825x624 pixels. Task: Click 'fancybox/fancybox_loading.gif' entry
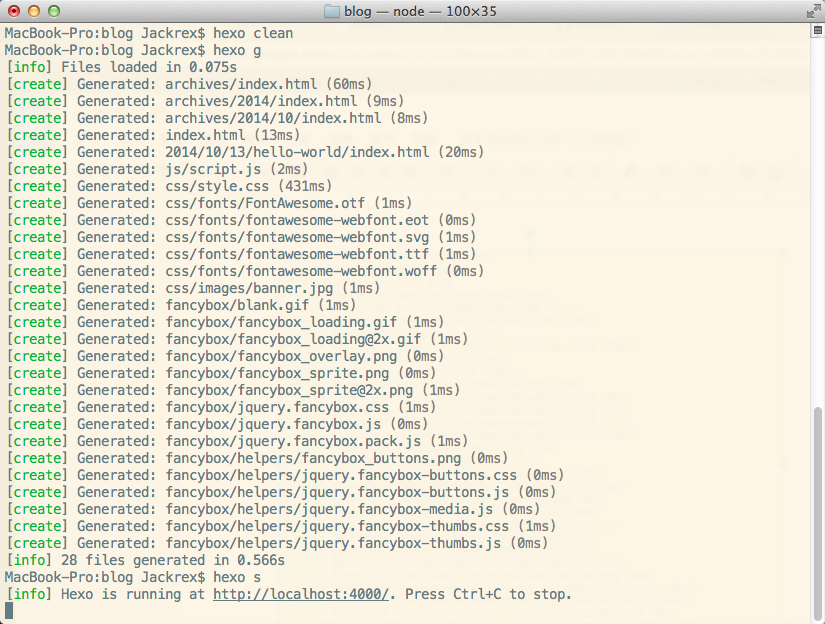click(x=281, y=322)
